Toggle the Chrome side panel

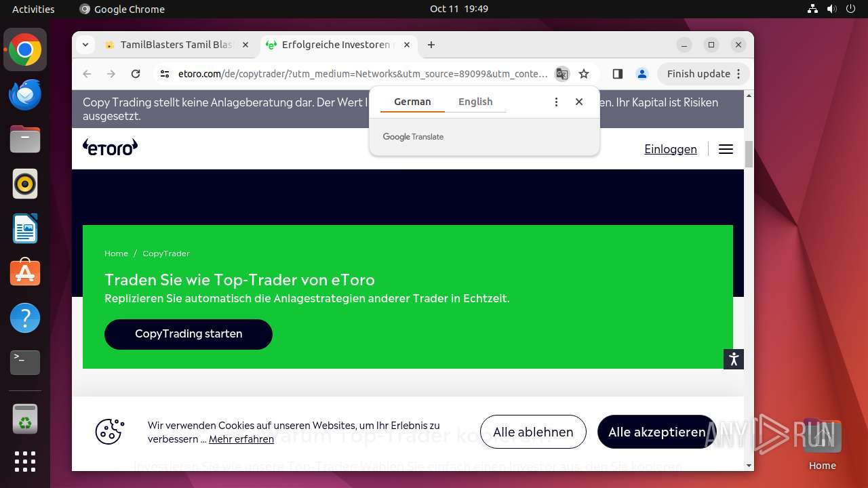pos(617,74)
